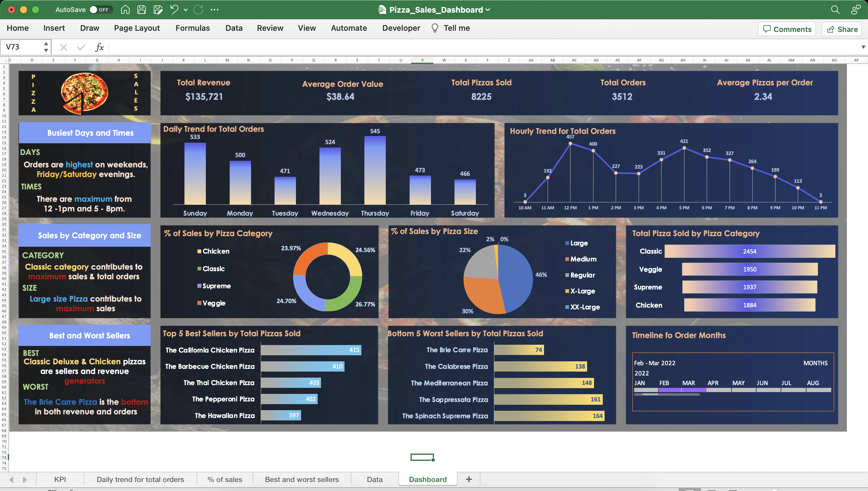Open Save As with the save-and-edit icon
Image resolution: width=868 pixels, height=491 pixels.
coord(158,9)
